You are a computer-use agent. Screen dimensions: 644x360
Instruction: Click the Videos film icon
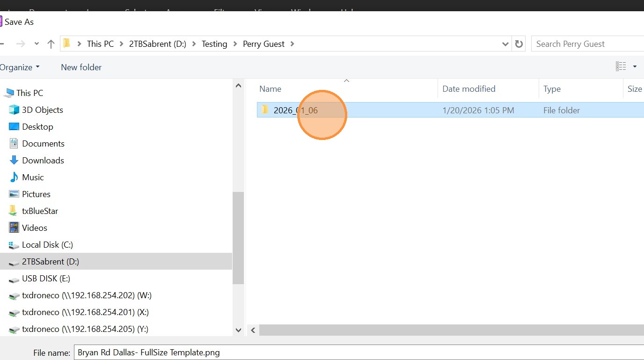(x=14, y=228)
